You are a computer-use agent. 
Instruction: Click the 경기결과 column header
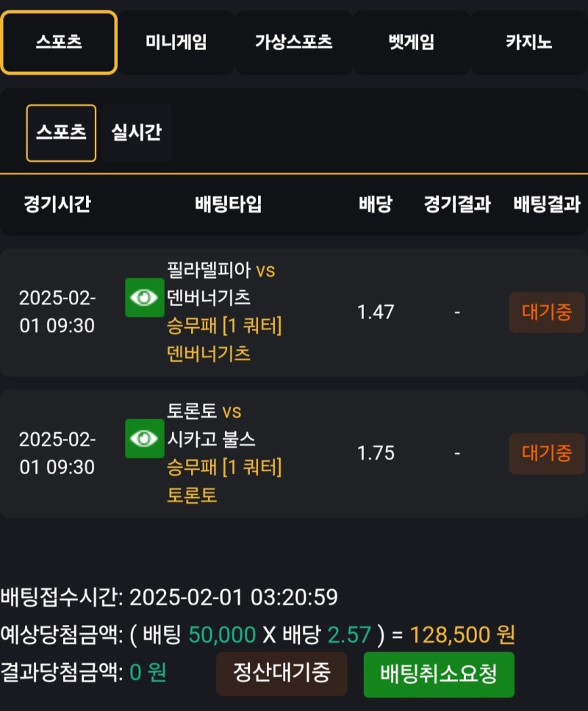[x=457, y=204]
